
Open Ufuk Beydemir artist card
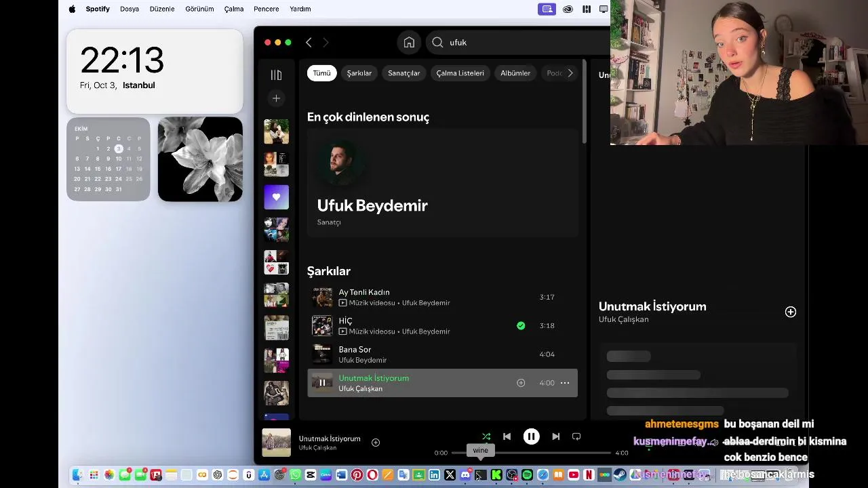point(442,183)
